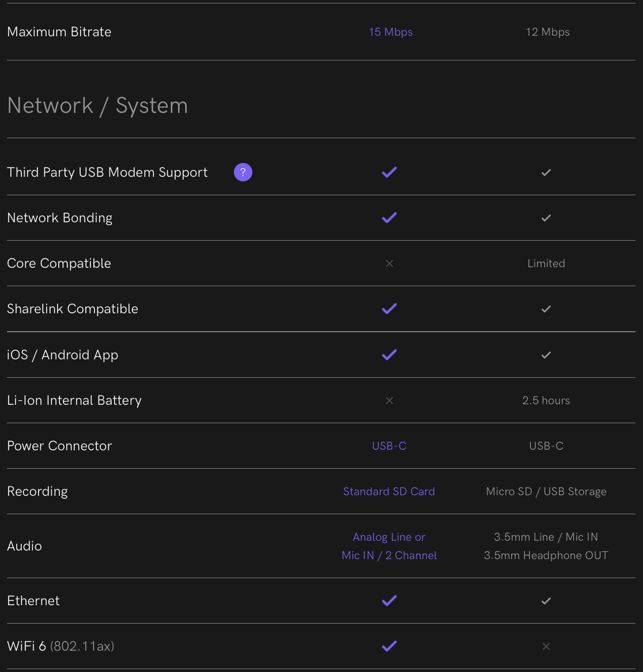Click the X mark in Core Compatible row
The height and width of the screenshot is (672, 643).
point(389,264)
